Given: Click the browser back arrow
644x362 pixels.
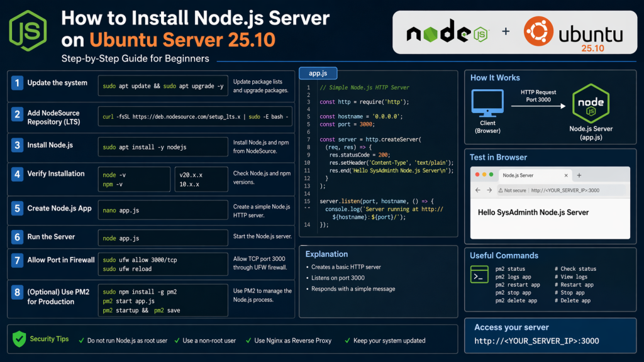Looking at the screenshot, I should point(479,190).
